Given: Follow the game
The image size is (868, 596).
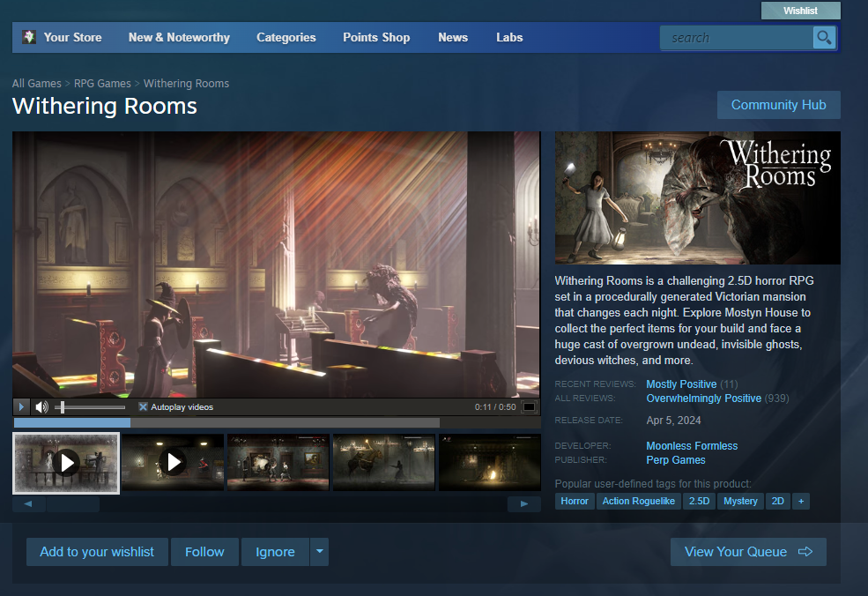Looking at the screenshot, I should point(204,552).
